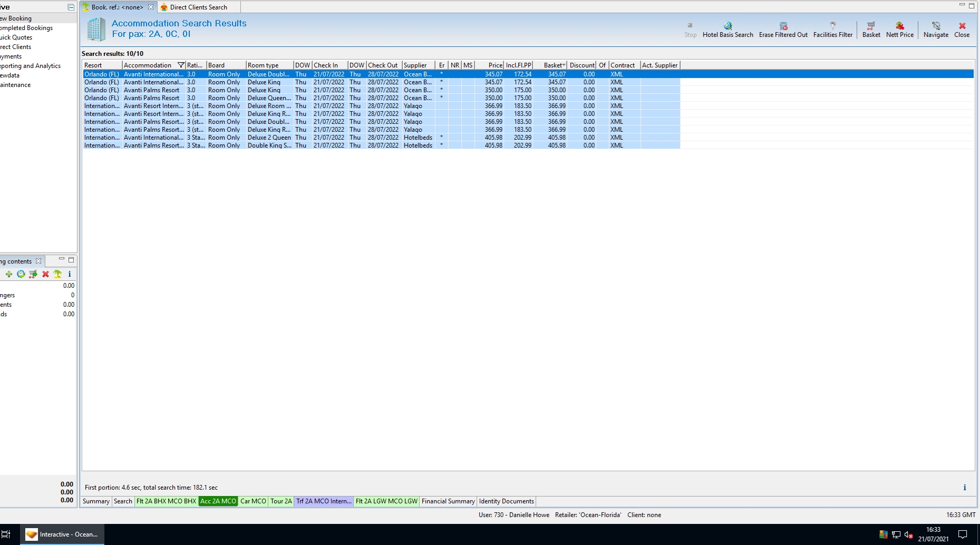Select Hotelbeds Double King S... row
Viewport: 980px width, 545px height.
tap(381, 145)
